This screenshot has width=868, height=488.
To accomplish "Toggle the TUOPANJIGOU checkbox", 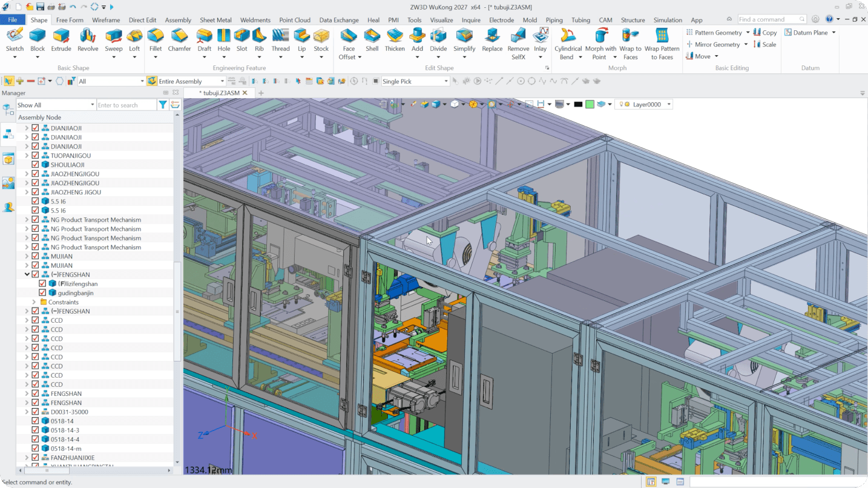I will pos(35,156).
